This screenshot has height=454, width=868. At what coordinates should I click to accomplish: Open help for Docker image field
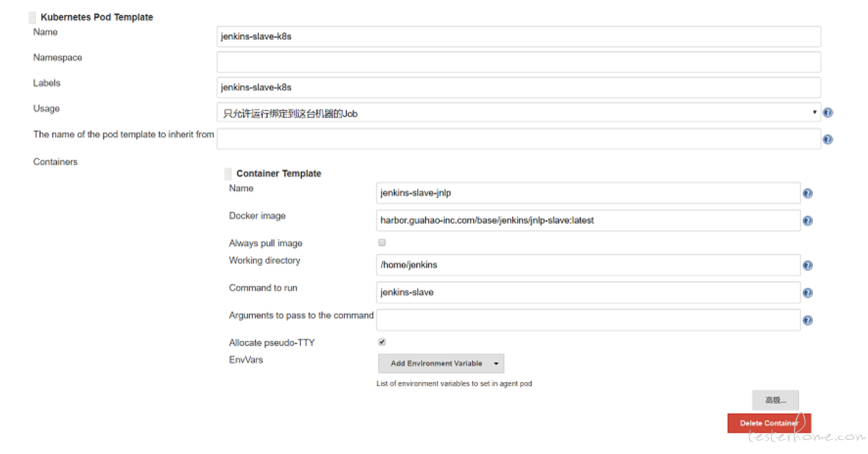807,221
